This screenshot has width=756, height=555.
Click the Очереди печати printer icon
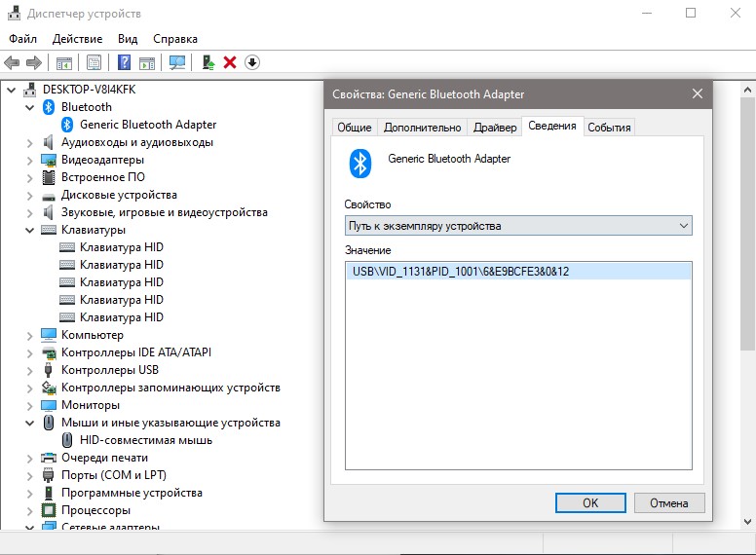(49, 458)
